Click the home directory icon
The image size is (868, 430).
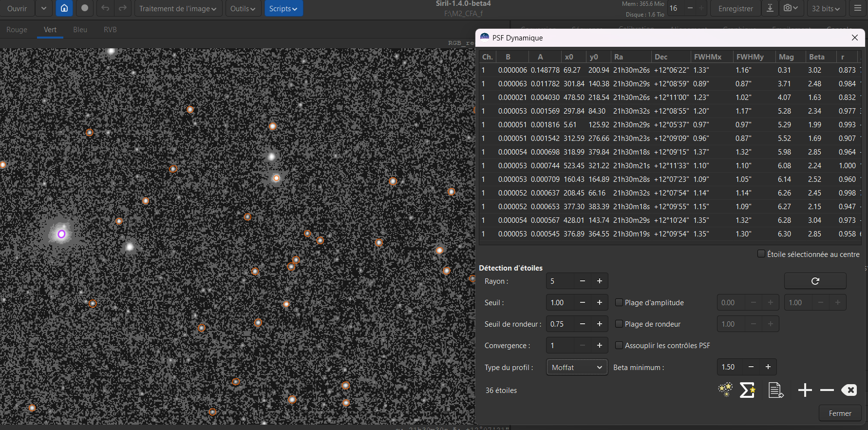[x=64, y=8]
